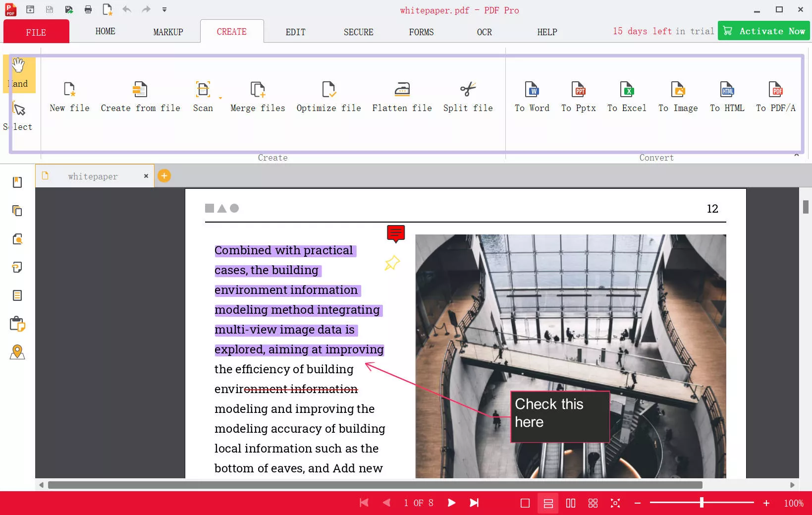
Task: Open the Bookmarks panel in the sidebar
Action: pyautogui.click(x=17, y=182)
